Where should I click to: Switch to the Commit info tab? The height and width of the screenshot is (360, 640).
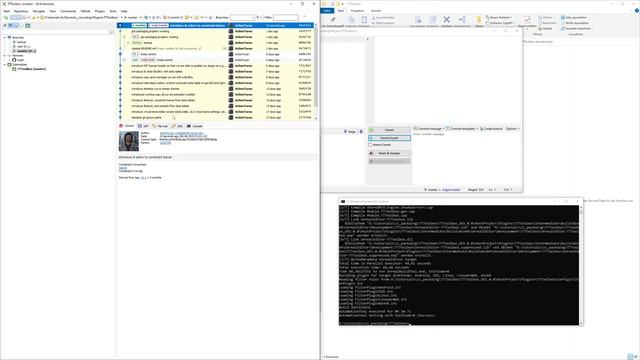tap(127, 126)
